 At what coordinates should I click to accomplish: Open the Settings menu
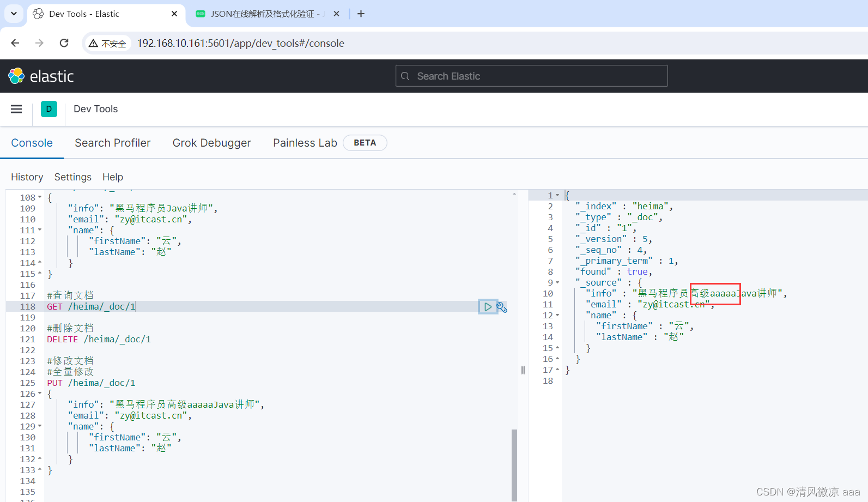click(72, 177)
